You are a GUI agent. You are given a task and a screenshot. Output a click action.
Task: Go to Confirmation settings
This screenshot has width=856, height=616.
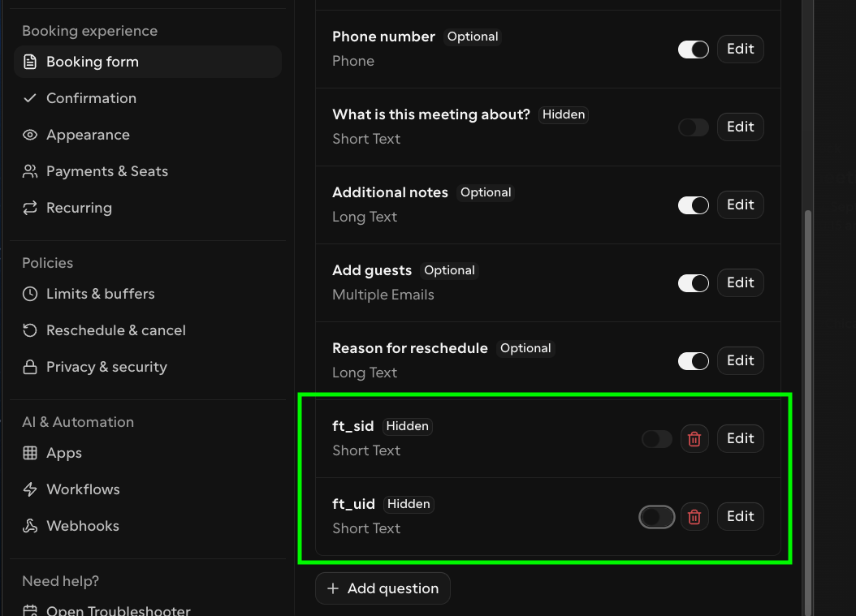(x=147, y=98)
